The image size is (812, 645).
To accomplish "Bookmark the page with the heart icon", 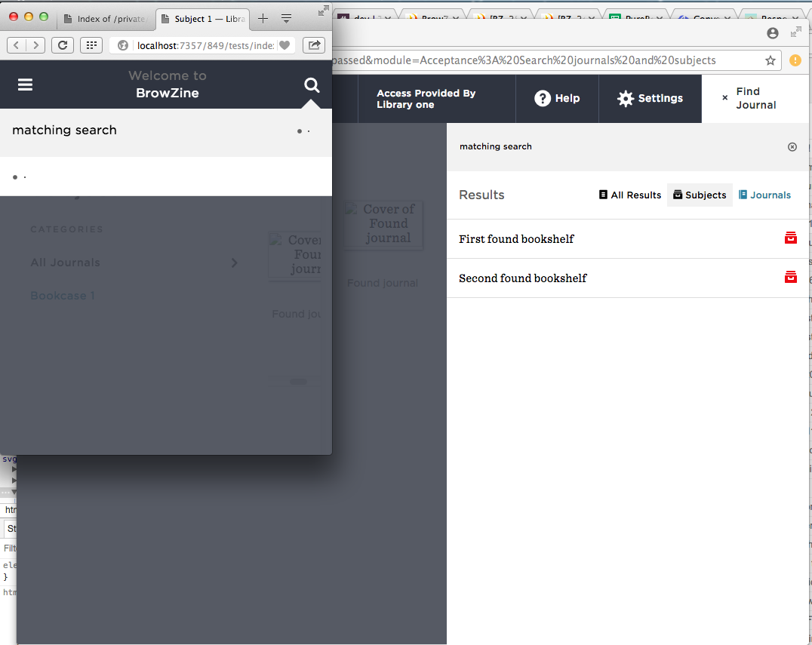I will [285, 45].
